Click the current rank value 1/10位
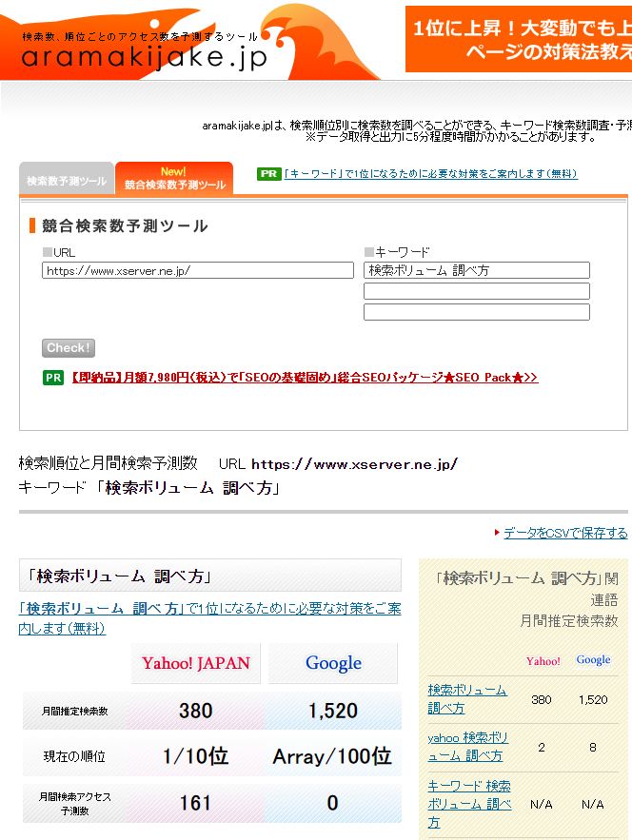Viewport: 632px width, 840px height. (196, 756)
